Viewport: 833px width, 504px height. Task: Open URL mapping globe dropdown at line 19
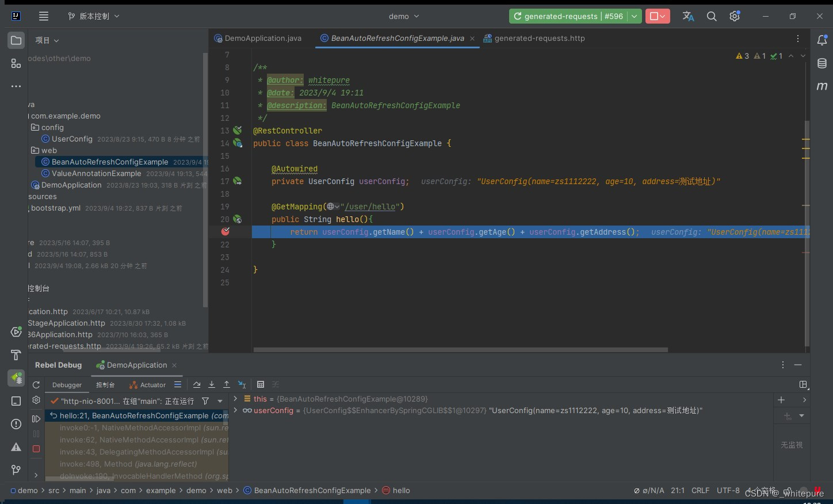pyautogui.click(x=333, y=207)
